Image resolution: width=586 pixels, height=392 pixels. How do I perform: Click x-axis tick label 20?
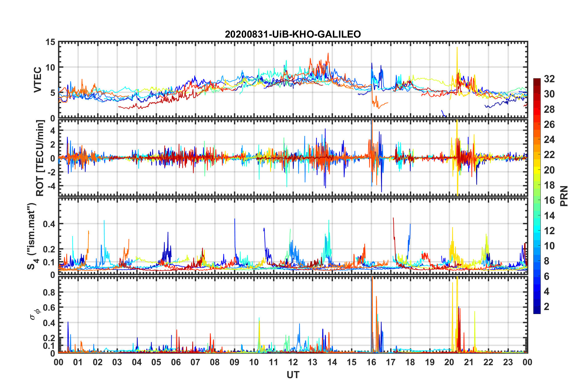click(x=449, y=362)
